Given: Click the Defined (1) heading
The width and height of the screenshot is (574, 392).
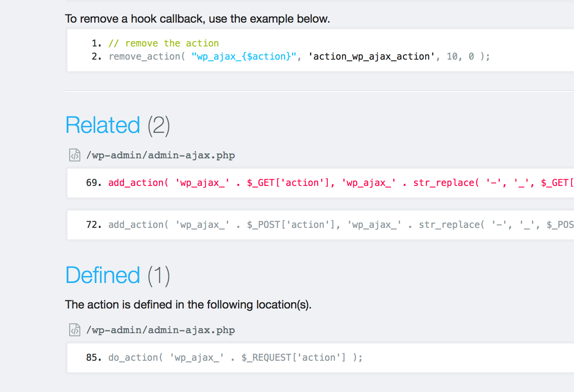Looking at the screenshot, I should 118,275.
